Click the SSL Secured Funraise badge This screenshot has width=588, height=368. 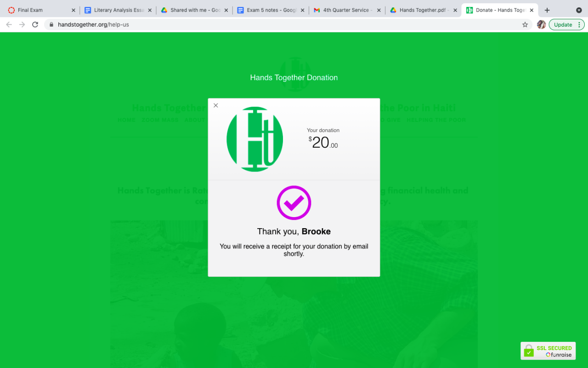[x=548, y=351]
